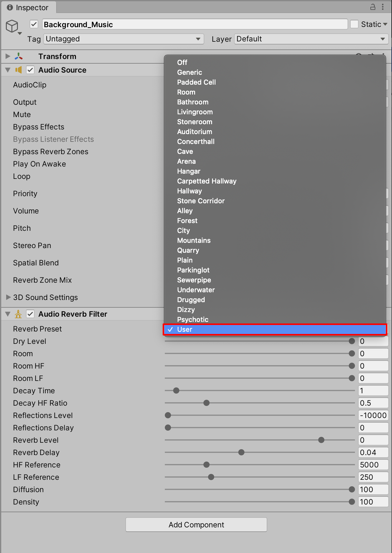Select the User reverb preset

[185, 329]
